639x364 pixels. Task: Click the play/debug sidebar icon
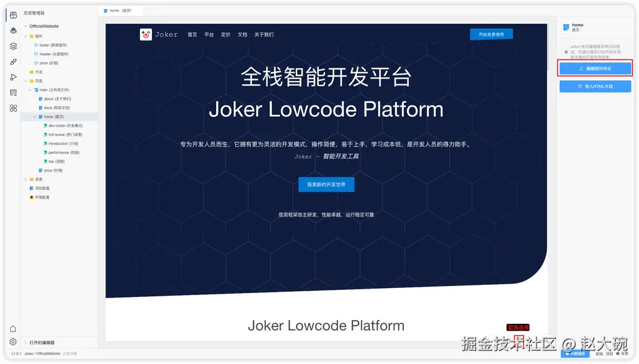click(x=13, y=77)
